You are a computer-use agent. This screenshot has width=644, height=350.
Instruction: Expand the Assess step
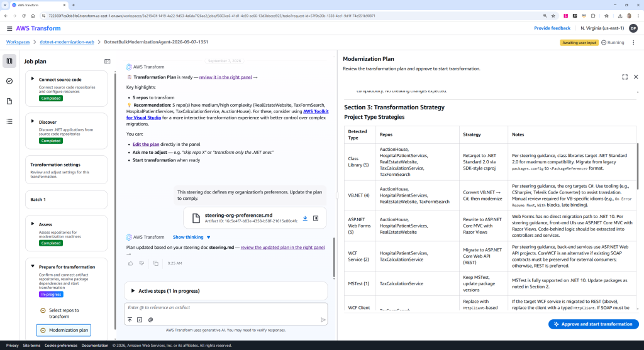[x=33, y=224]
